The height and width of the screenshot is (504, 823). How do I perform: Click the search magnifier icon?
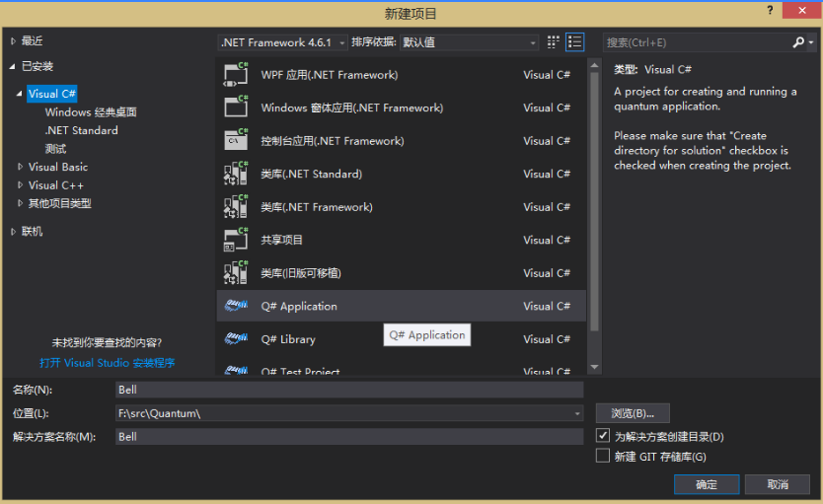point(798,42)
